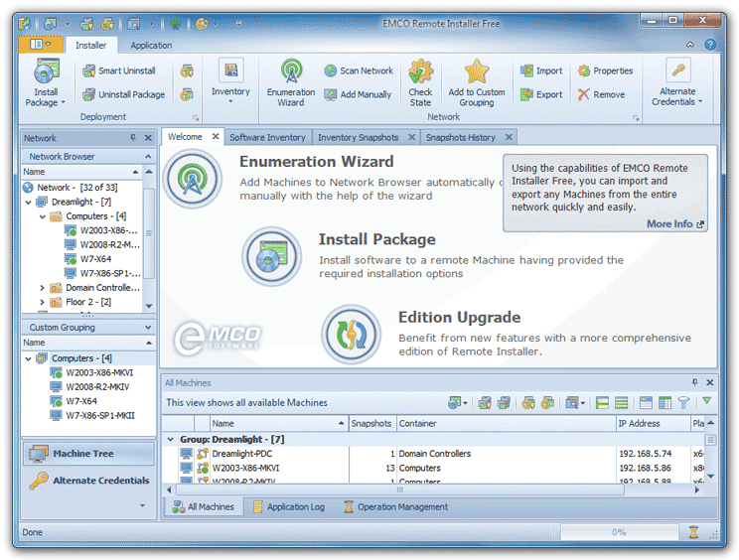
Task: Select W2008-R2-MKIV in Custom Grouping
Action: click(97, 387)
